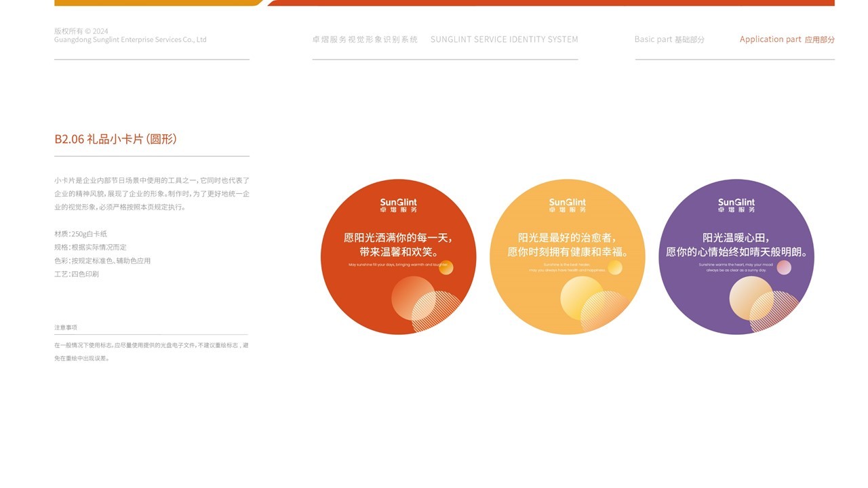868x488 pixels.
Task: Select the Application part 应用部分 tab
Action: coord(787,39)
